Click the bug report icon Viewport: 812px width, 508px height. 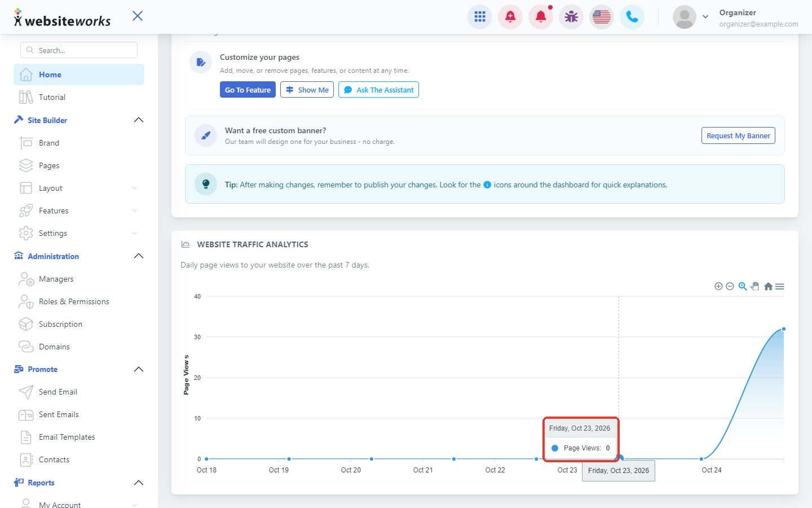571,17
